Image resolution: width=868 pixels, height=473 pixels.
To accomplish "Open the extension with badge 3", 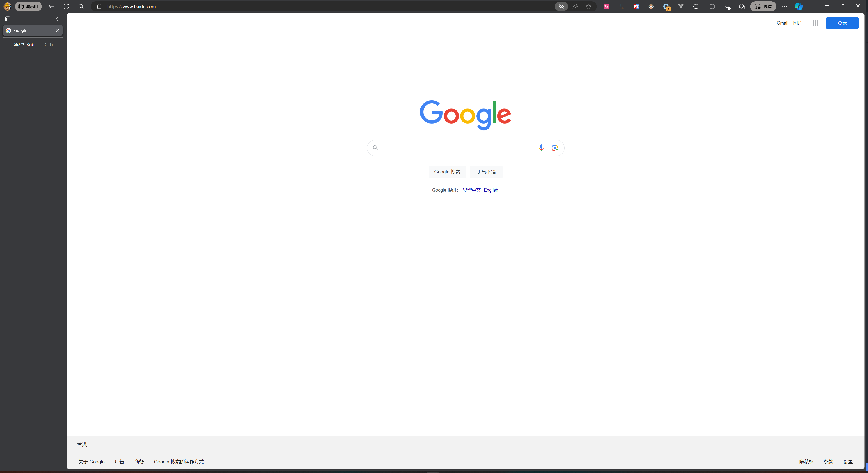I will [x=666, y=7].
